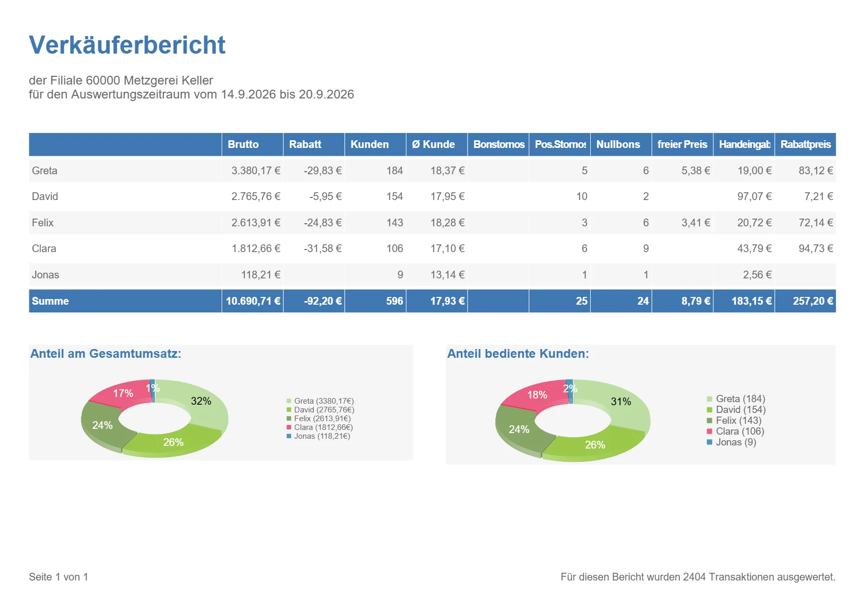Click total Rabattpreis 257,20 €
Image resolution: width=868 pixels, height=614 pixels.
(813, 301)
